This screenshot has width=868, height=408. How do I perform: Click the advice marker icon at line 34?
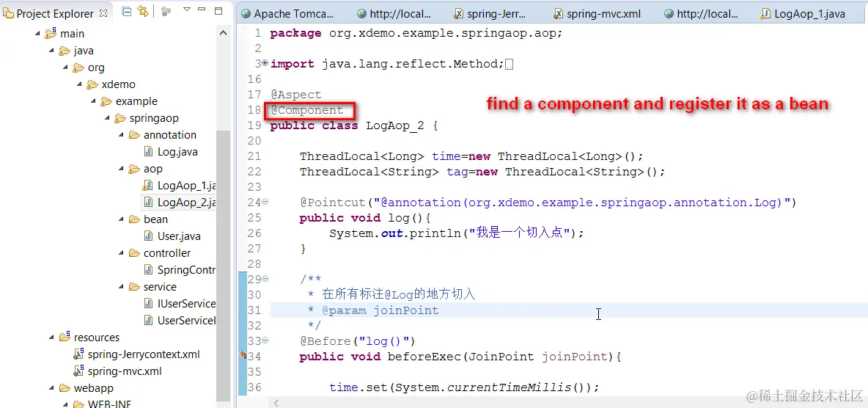point(242,356)
